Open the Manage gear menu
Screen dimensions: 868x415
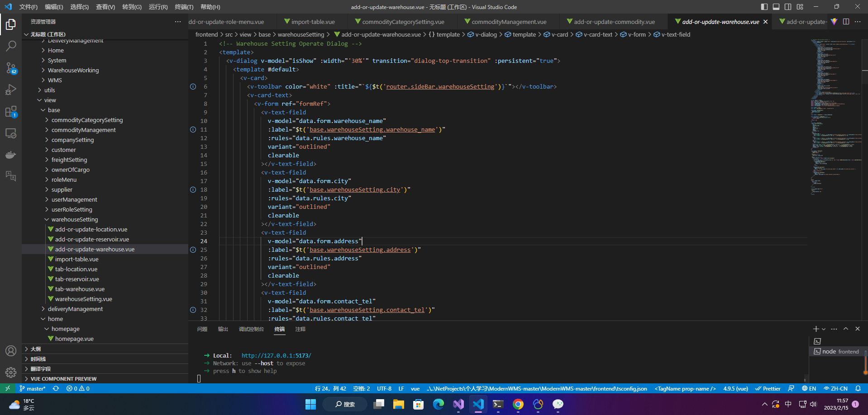[x=11, y=372]
